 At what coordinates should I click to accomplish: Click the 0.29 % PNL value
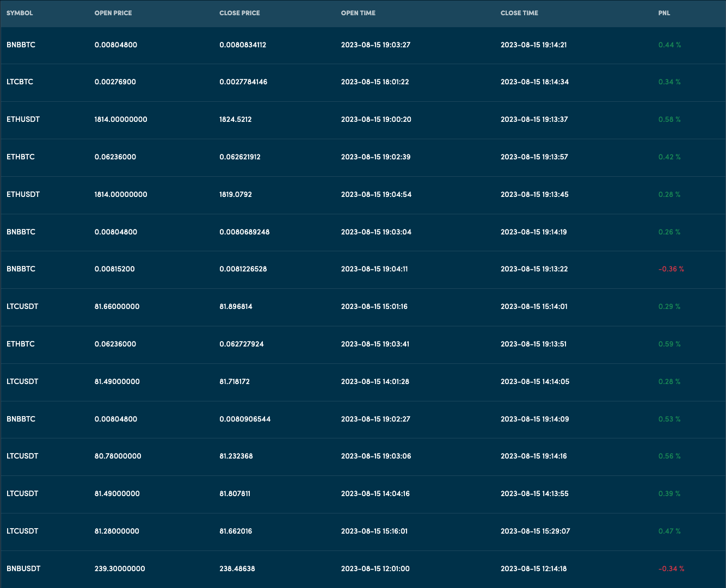[669, 307]
